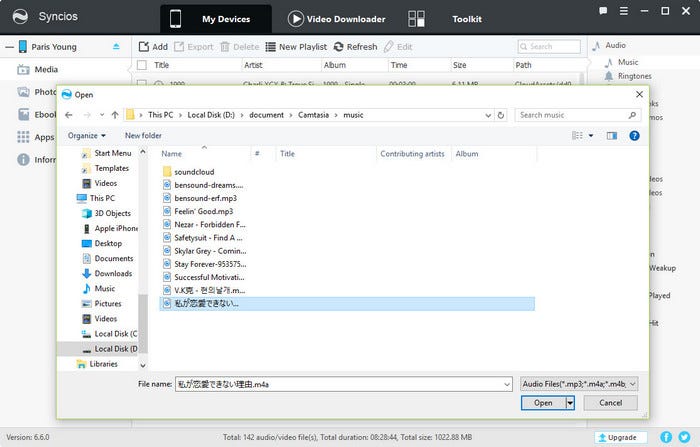Open the Organize dropdown menu
Screen dimensions: 700x447
[x=87, y=136]
